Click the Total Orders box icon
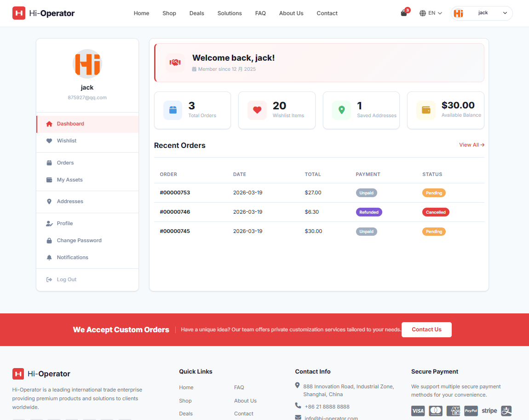 172,110
